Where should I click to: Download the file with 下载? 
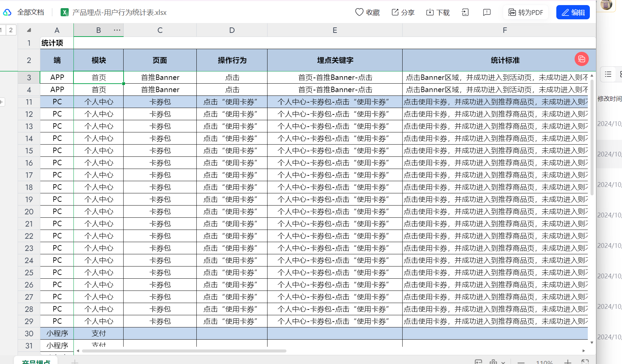(438, 13)
